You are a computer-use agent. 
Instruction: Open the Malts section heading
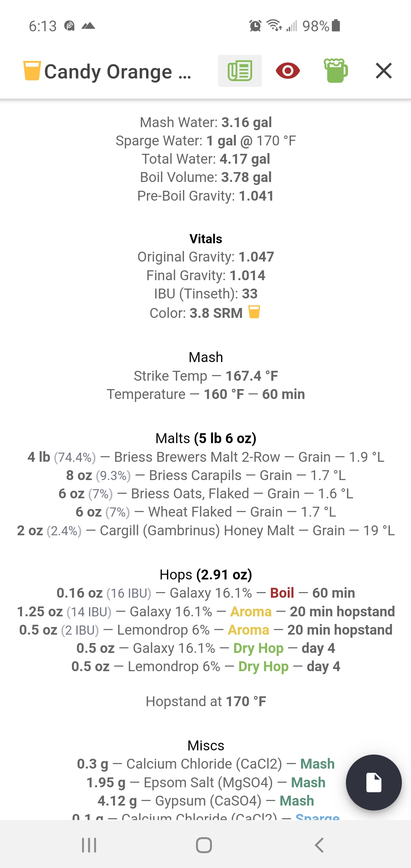point(206,438)
